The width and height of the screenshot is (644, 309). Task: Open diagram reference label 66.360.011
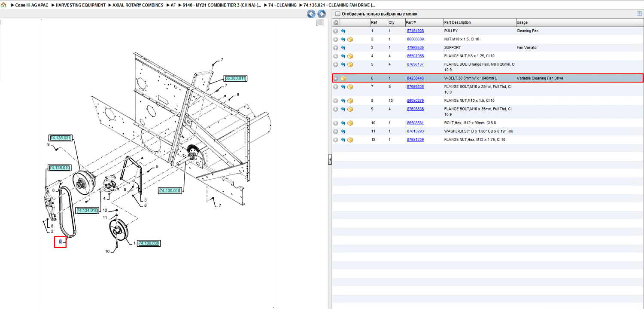point(235,78)
